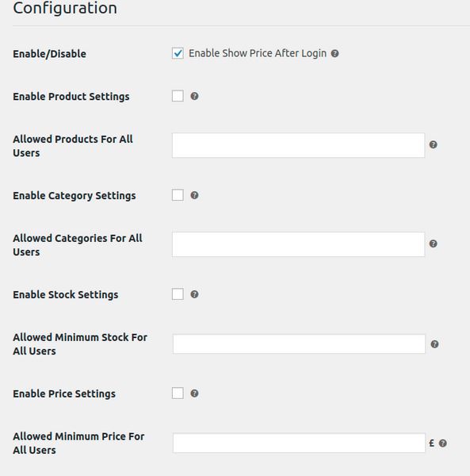
Task: Click the Enable Show Price After Login label
Action: click(258, 53)
